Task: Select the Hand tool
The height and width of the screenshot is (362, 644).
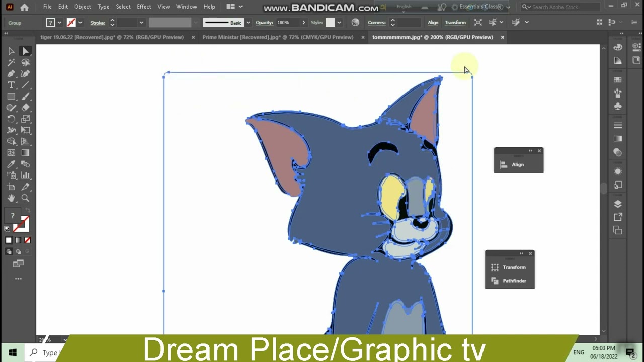Action: pyautogui.click(x=11, y=198)
